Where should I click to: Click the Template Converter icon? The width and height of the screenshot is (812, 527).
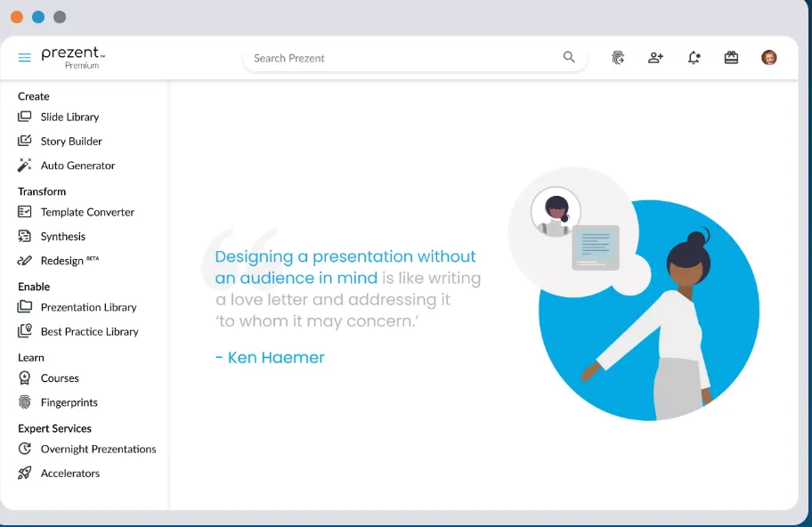24,211
